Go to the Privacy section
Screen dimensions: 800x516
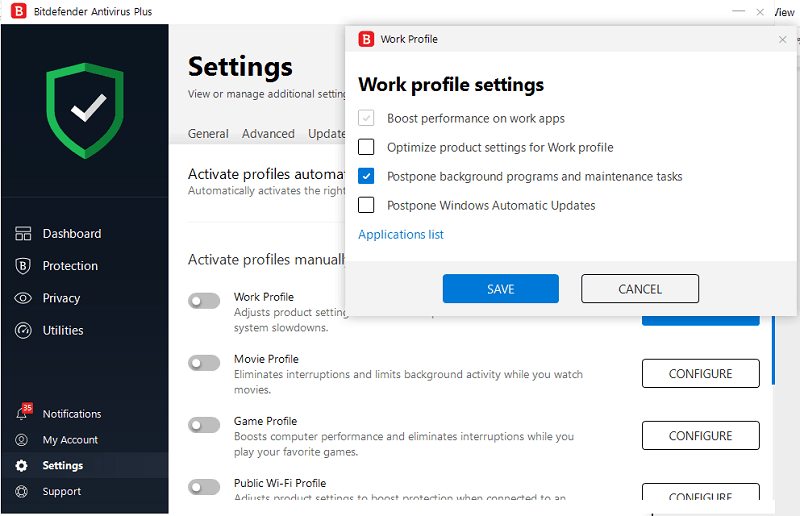61,298
